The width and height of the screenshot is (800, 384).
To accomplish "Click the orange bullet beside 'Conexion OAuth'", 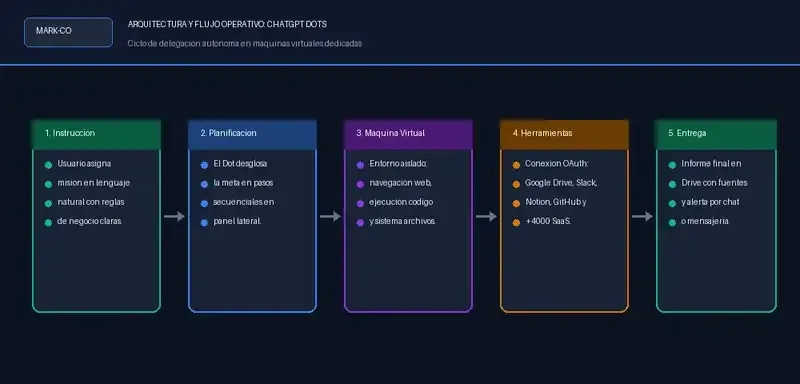I will [x=516, y=165].
